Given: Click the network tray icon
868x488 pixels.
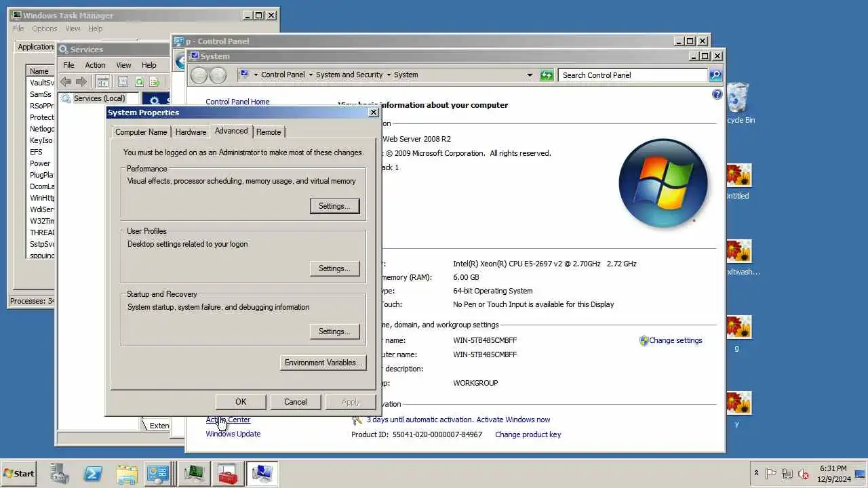Looking at the screenshot, I should (x=787, y=474).
